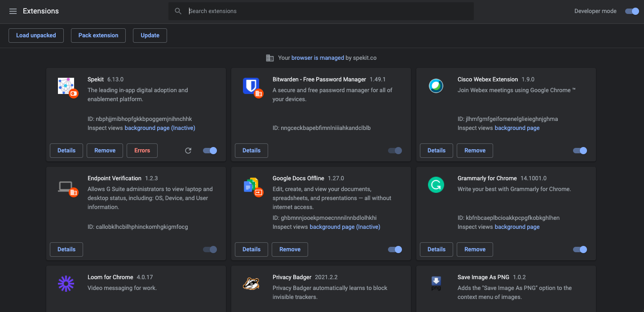Image resolution: width=644 pixels, height=312 pixels.
Task: Click the Endpoint Verification enable toggle
Action: click(210, 250)
